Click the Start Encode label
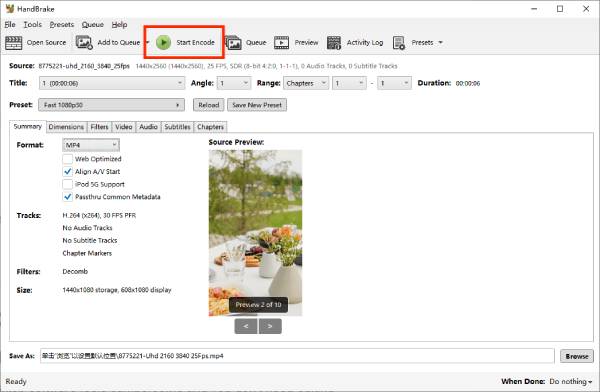Viewport: 600px width, 392px height. click(x=195, y=42)
